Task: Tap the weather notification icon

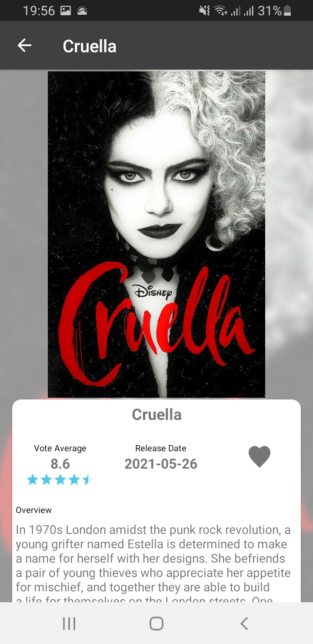Action: tap(82, 11)
